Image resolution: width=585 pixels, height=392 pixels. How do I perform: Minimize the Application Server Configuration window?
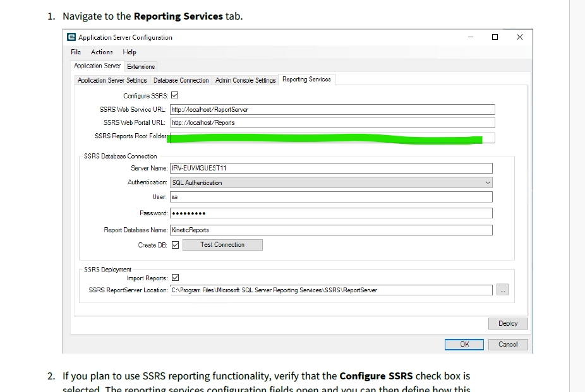(x=471, y=37)
